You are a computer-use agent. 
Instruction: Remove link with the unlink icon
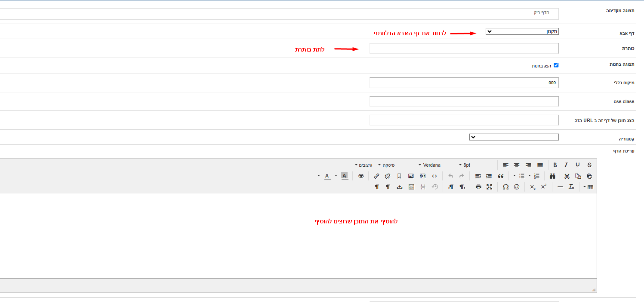(388, 176)
